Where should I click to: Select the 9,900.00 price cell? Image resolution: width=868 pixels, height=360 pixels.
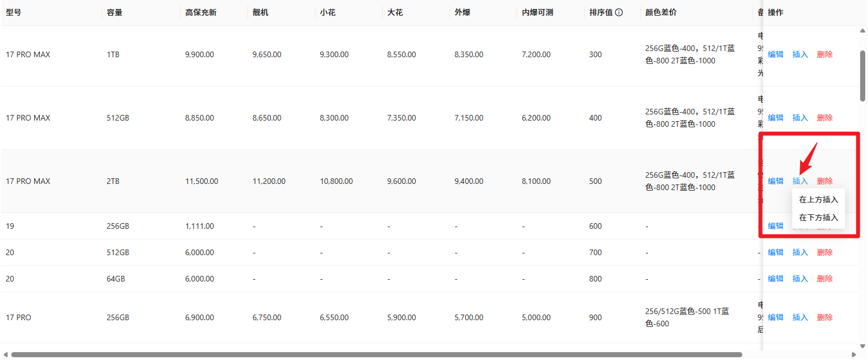pyautogui.click(x=200, y=54)
